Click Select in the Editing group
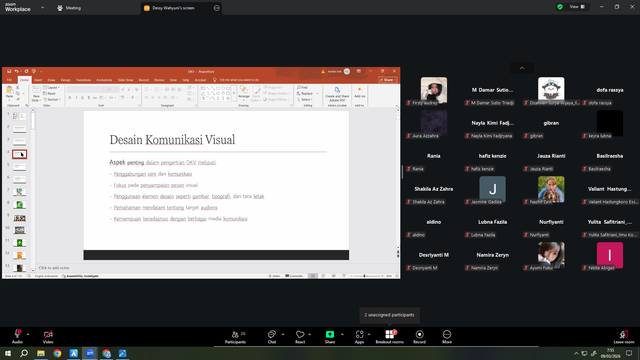The width and height of the screenshot is (640, 360). coord(304,100)
